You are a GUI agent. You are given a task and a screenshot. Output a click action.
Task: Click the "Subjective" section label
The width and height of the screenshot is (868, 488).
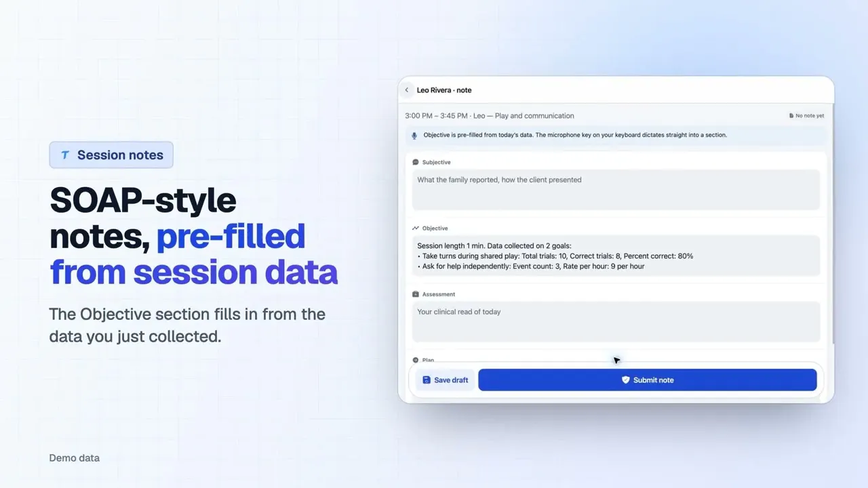click(436, 163)
